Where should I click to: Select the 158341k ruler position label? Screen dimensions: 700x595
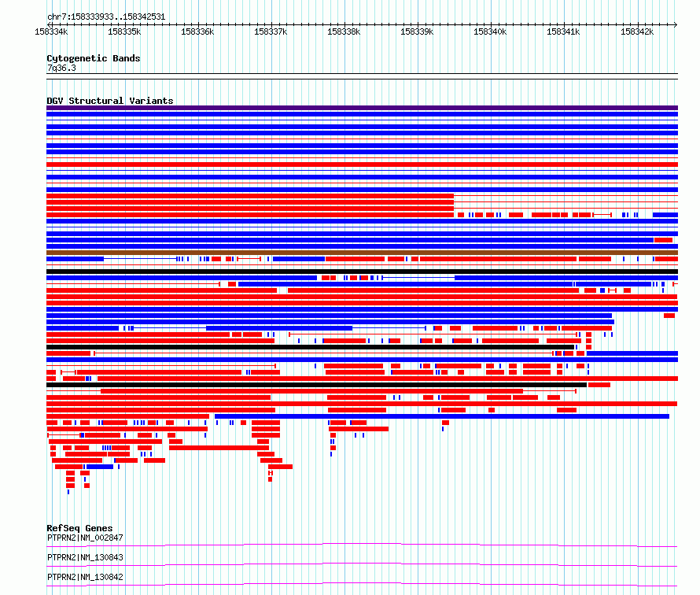[x=564, y=31]
